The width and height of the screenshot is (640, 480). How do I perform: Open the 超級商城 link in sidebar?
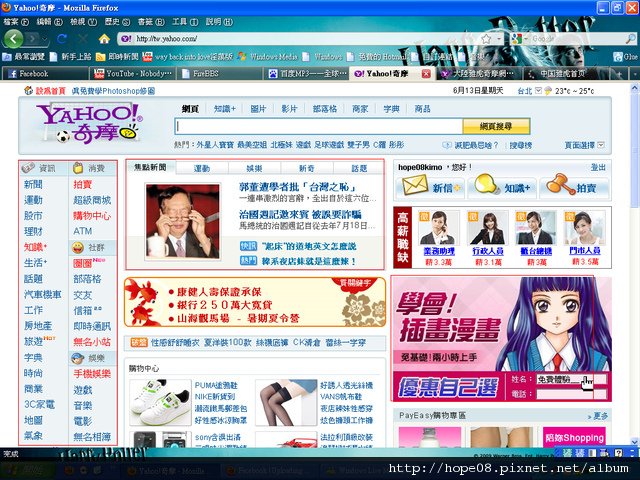click(x=92, y=200)
